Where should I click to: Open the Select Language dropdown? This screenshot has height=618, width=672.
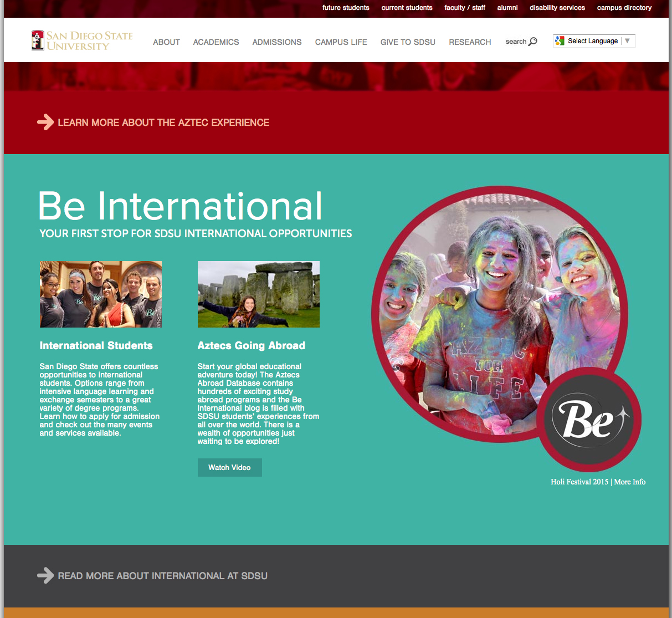pyautogui.click(x=592, y=41)
